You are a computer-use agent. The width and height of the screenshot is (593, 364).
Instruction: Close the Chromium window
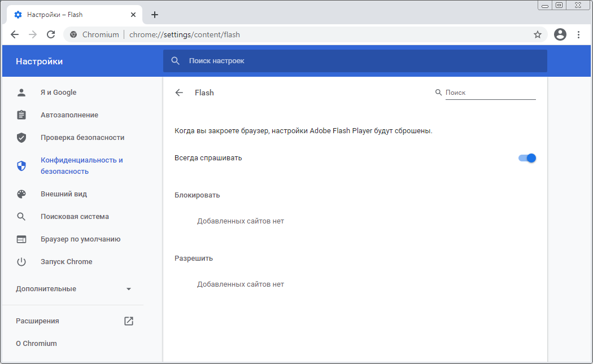pos(578,5)
